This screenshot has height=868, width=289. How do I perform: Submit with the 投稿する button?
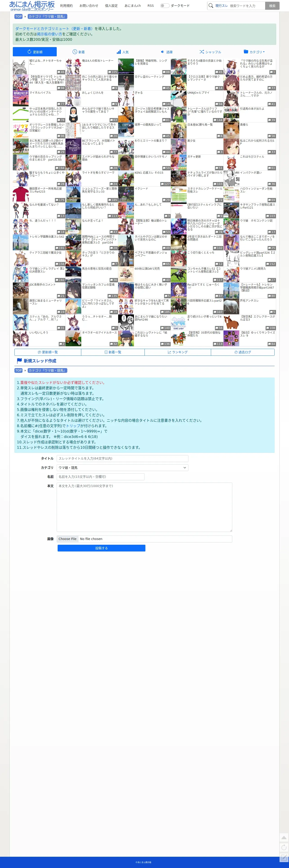click(x=101, y=548)
